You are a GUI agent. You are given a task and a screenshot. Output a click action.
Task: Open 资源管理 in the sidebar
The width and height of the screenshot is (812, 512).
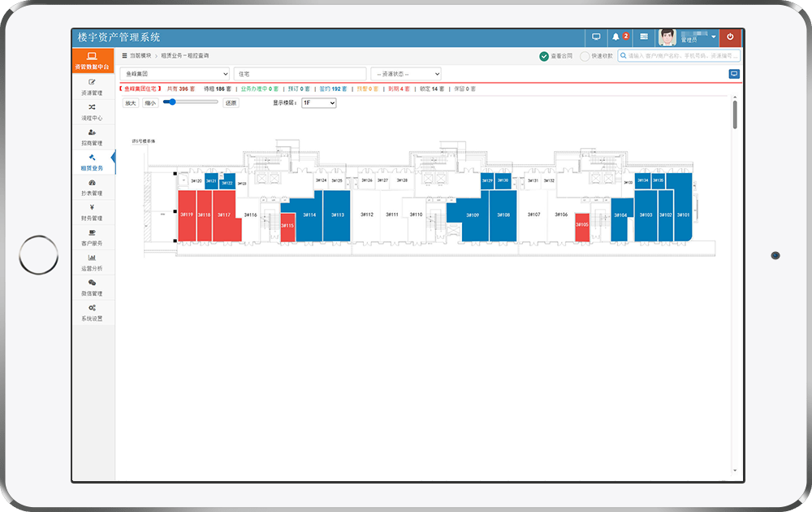click(93, 87)
